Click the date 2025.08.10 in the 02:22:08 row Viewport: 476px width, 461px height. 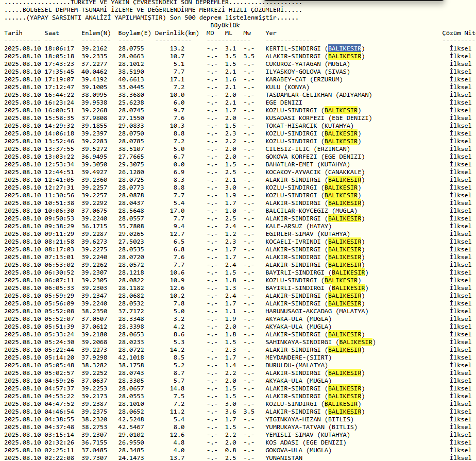[x=23, y=458]
